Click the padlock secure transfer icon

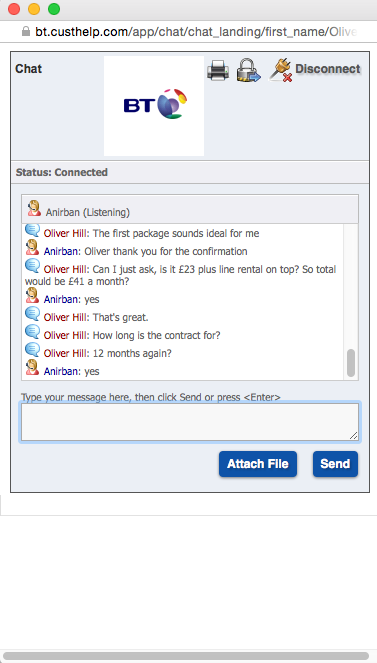click(248, 70)
